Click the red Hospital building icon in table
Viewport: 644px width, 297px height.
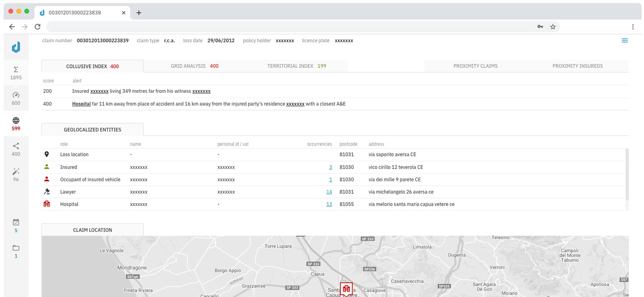47,204
